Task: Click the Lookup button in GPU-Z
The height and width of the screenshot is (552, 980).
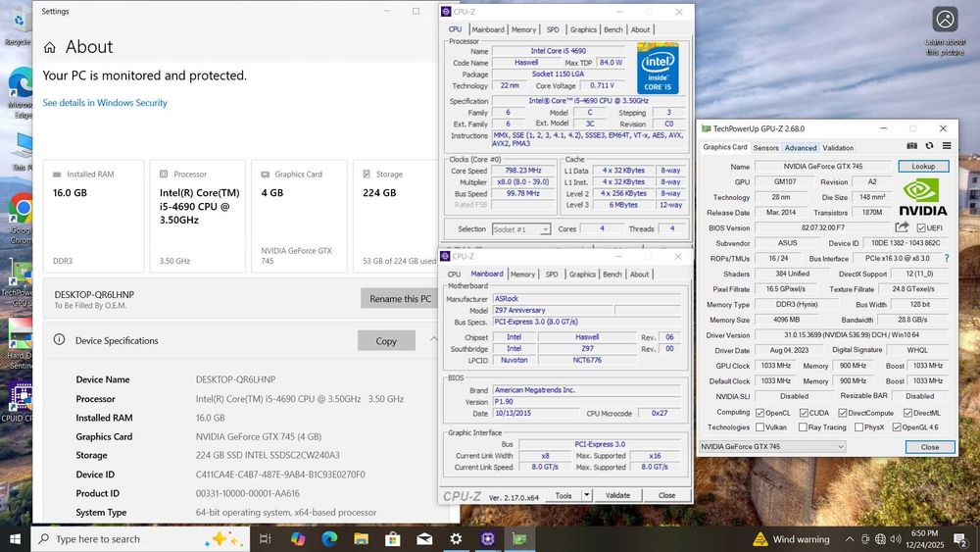Action: 923,167
